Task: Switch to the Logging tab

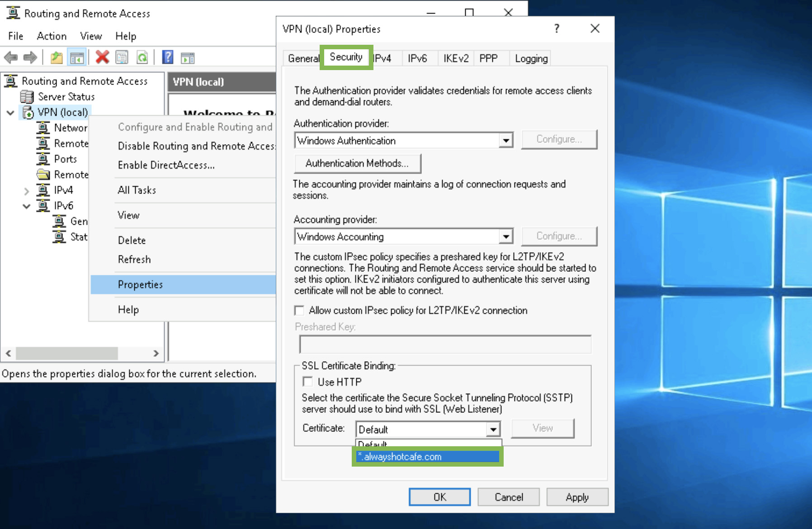Action: click(531, 58)
